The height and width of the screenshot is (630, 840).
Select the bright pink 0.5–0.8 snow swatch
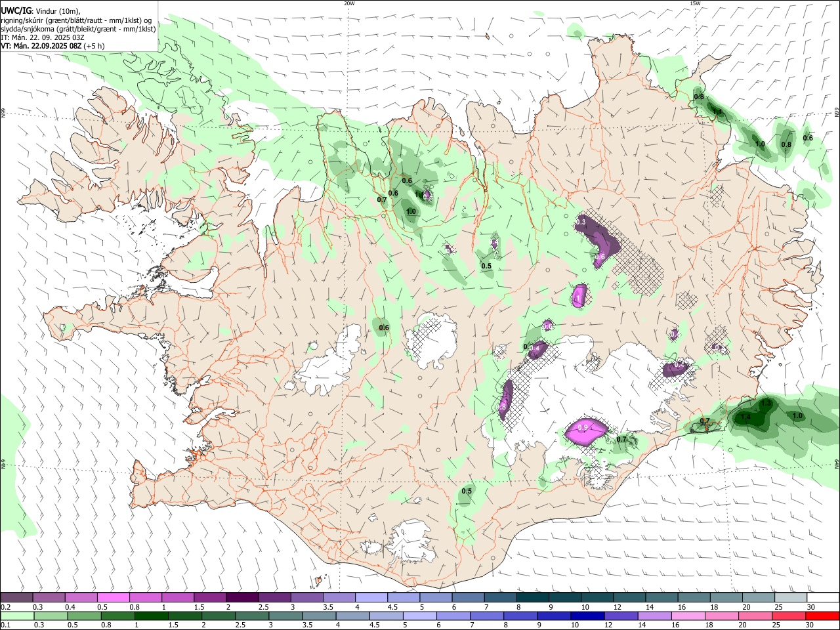coord(113,598)
